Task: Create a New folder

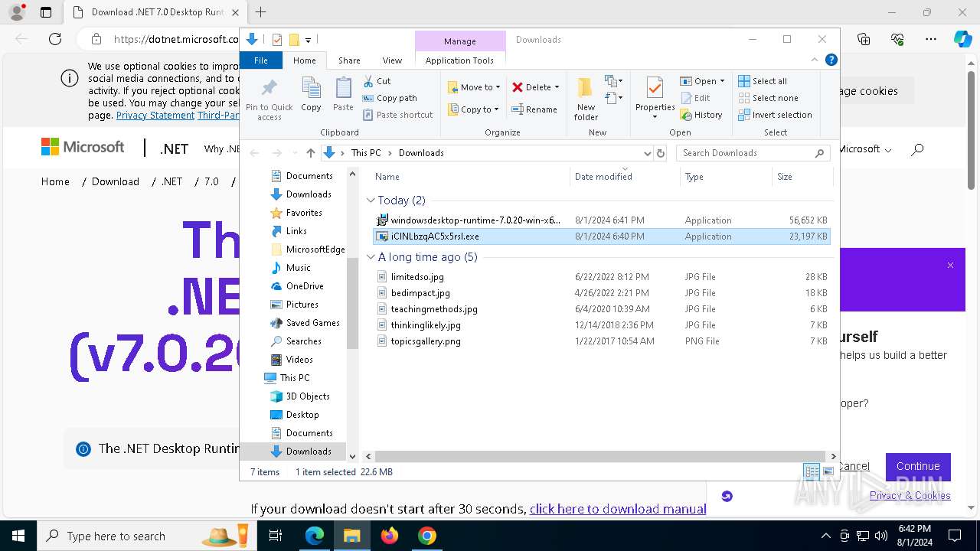Action: click(586, 98)
